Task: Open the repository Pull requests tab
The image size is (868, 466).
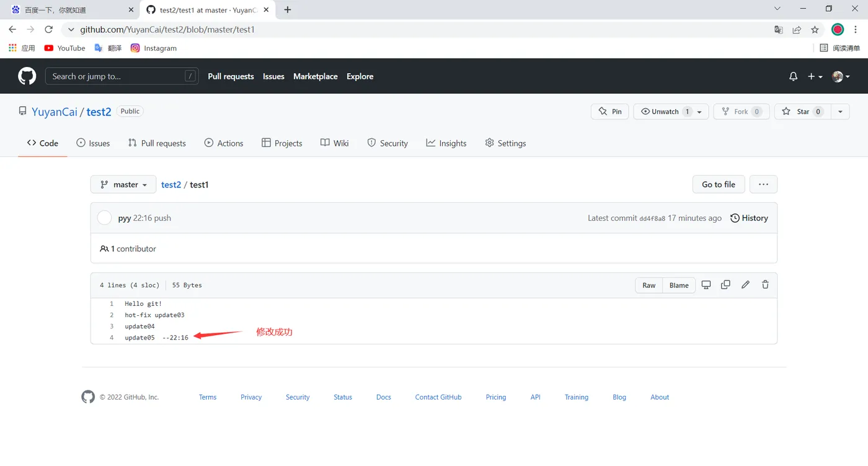Action: [157, 143]
